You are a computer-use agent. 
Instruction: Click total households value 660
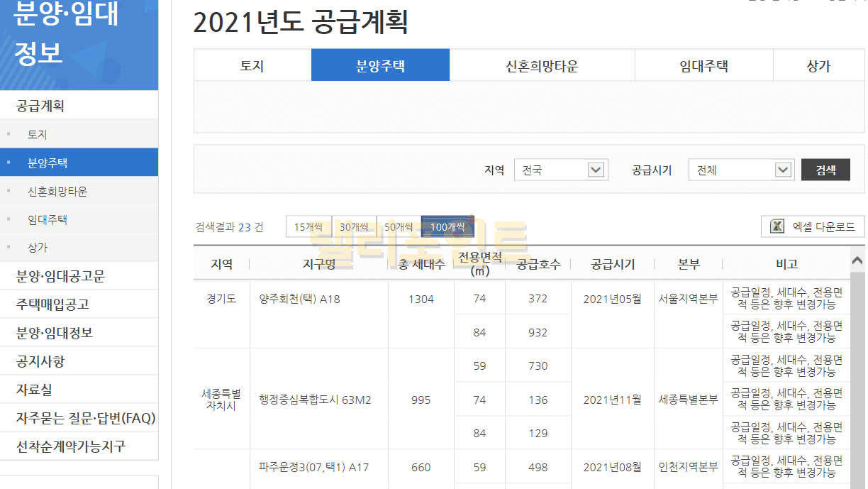[421, 467]
